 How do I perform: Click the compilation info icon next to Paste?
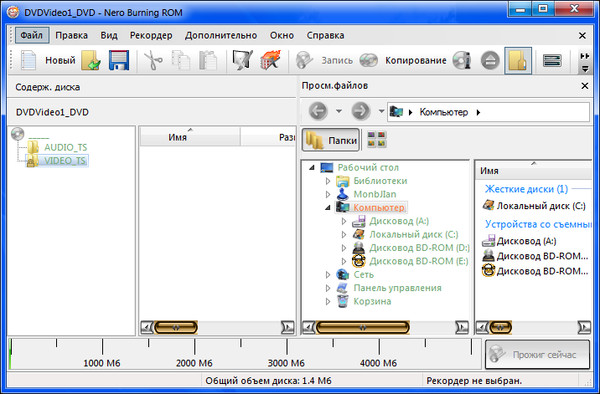[x=243, y=60]
